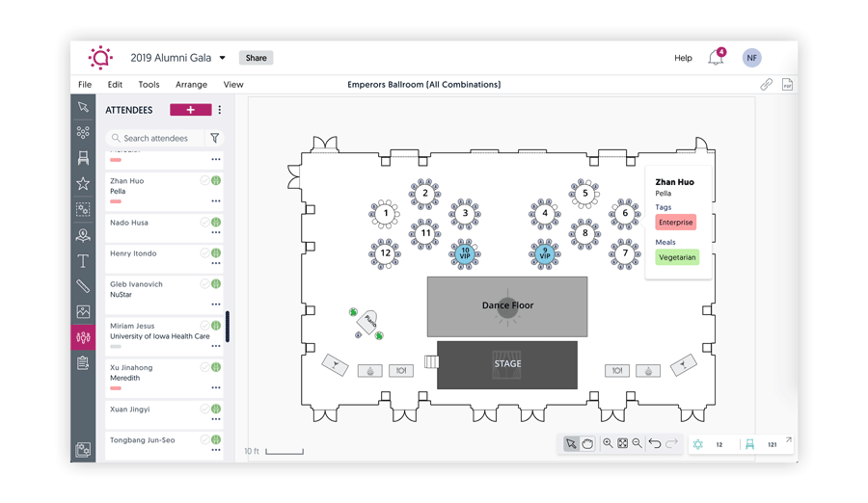Open the notifications bell
This screenshot has height=503, width=868.
[717, 57]
